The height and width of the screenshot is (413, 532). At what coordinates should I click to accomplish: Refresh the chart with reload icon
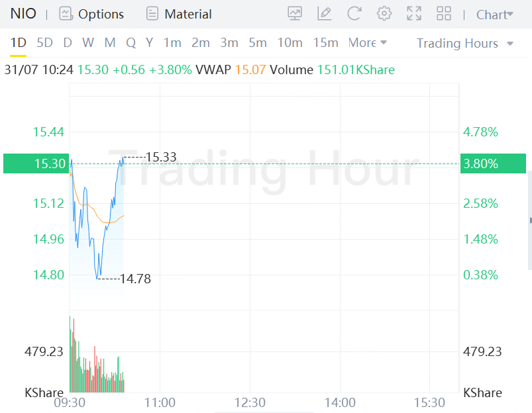tap(354, 14)
